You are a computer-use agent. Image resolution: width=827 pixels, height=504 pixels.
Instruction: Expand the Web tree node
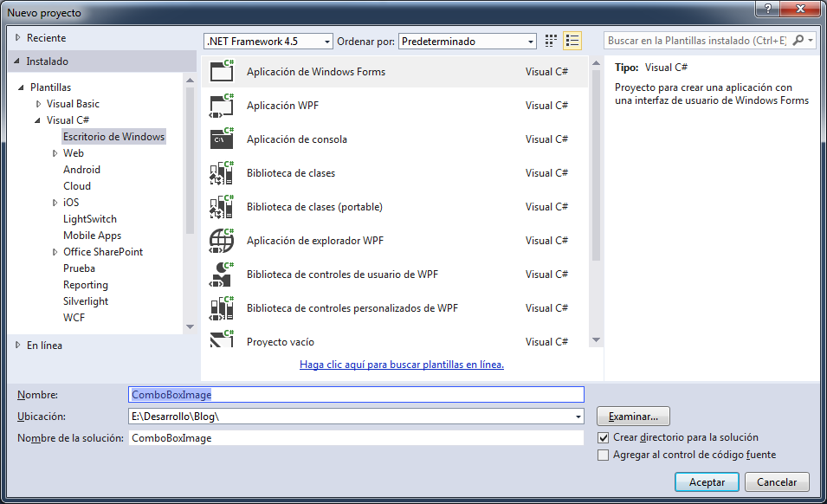(55, 152)
